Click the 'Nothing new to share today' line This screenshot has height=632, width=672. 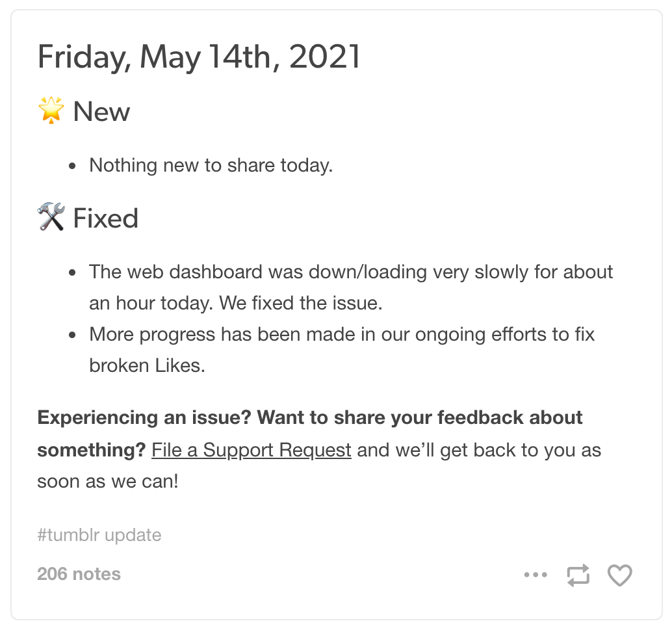click(211, 165)
